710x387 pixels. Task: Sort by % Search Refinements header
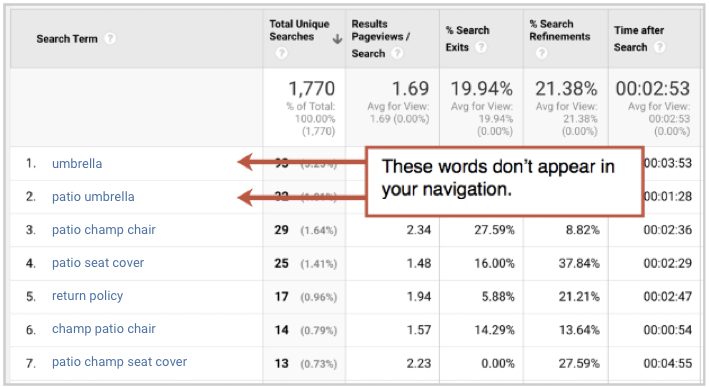[x=560, y=30]
